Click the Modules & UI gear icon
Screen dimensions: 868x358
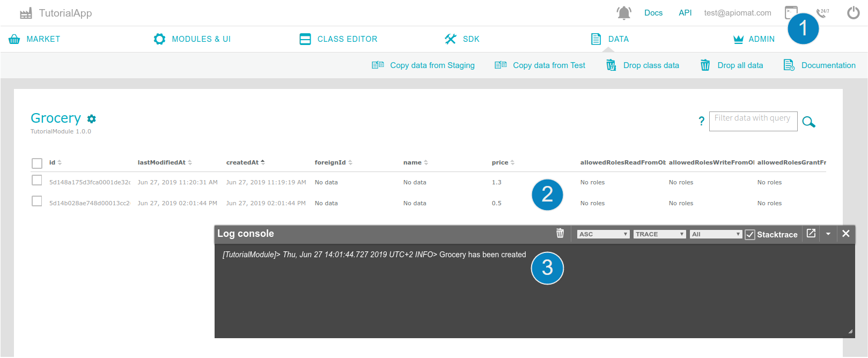159,39
